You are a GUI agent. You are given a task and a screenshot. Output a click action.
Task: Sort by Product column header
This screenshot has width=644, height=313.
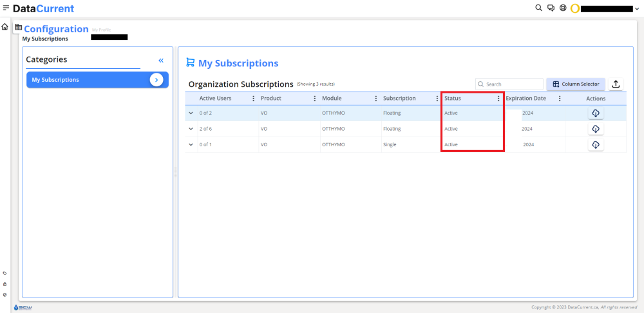click(271, 99)
